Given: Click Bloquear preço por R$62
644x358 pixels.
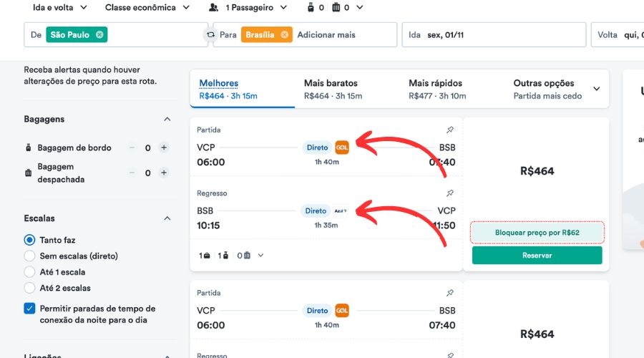Looking at the screenshot, I should coord(537,233).
